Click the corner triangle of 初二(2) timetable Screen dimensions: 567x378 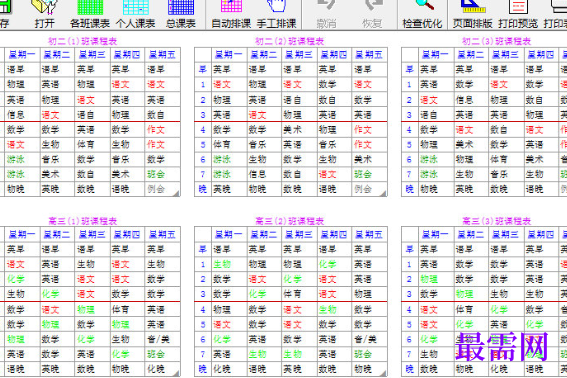(383, 194)
